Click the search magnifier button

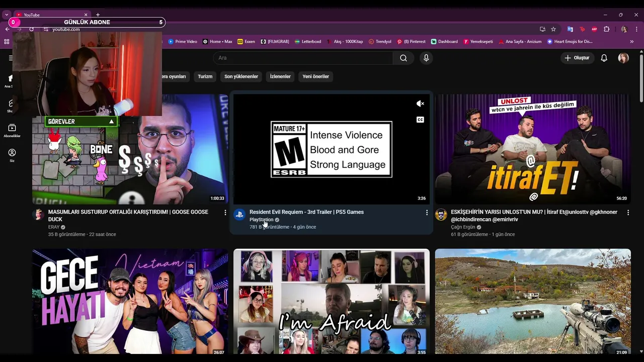tap(404, 58)
